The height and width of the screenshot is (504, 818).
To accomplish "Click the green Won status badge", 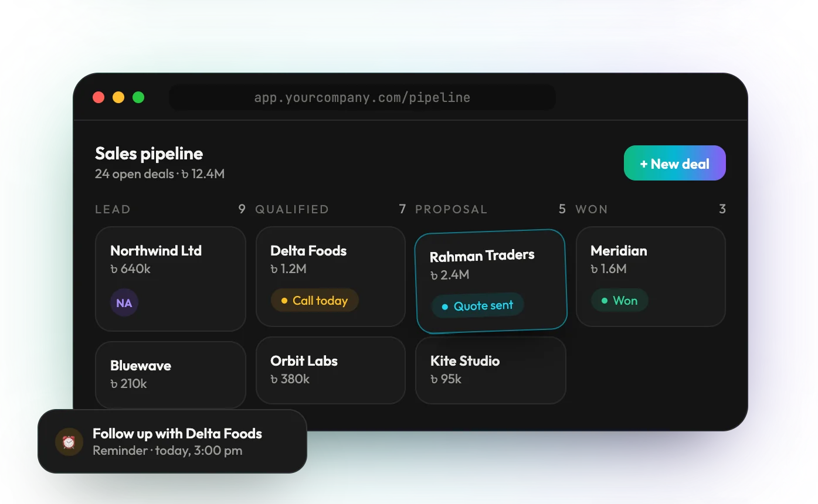I will (620, 301).
